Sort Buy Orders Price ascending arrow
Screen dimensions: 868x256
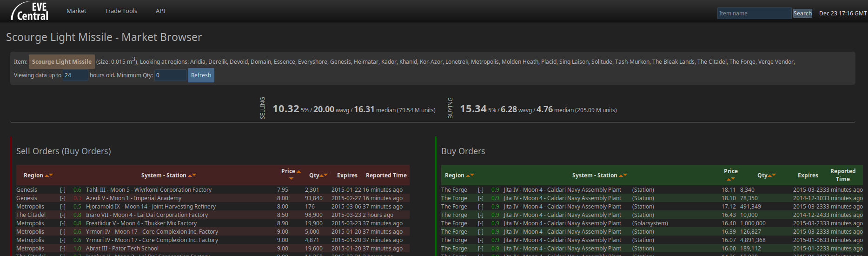pyautogui.click(x=729, y=179)
